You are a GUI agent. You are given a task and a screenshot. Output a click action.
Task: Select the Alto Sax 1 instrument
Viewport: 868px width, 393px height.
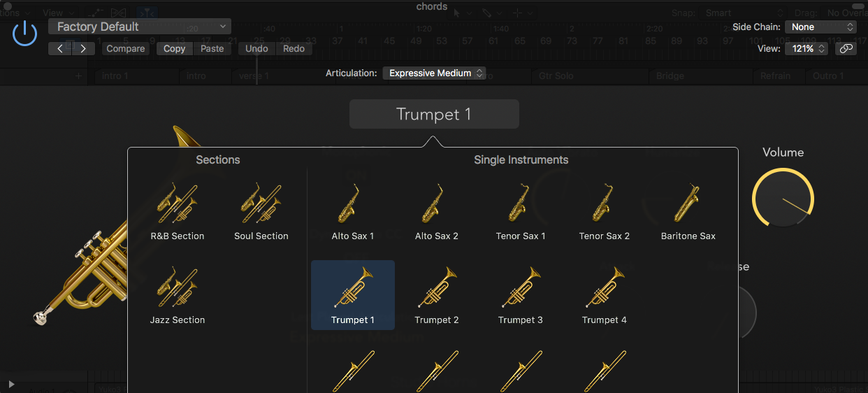pyautogui.click(x=352, y=210)
